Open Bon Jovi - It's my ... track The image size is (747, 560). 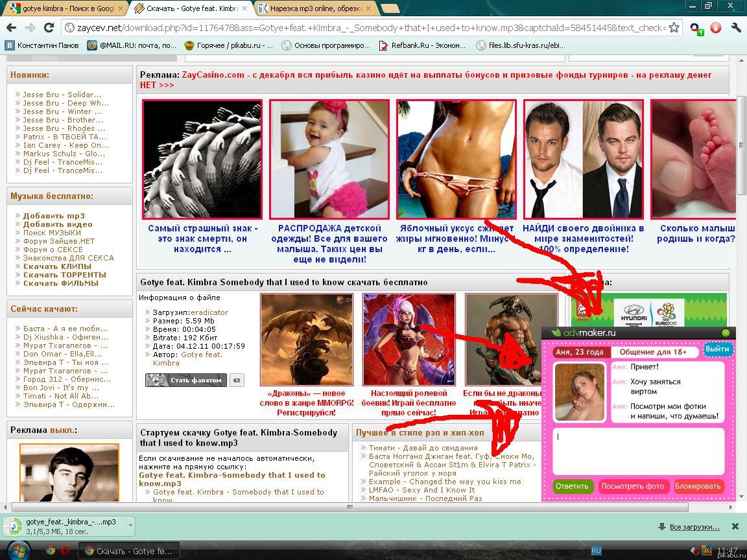pos(61,388)
